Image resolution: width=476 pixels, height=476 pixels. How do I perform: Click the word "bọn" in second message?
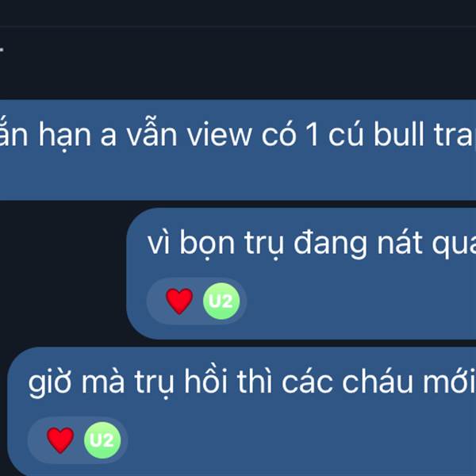(x=207, y=244)
